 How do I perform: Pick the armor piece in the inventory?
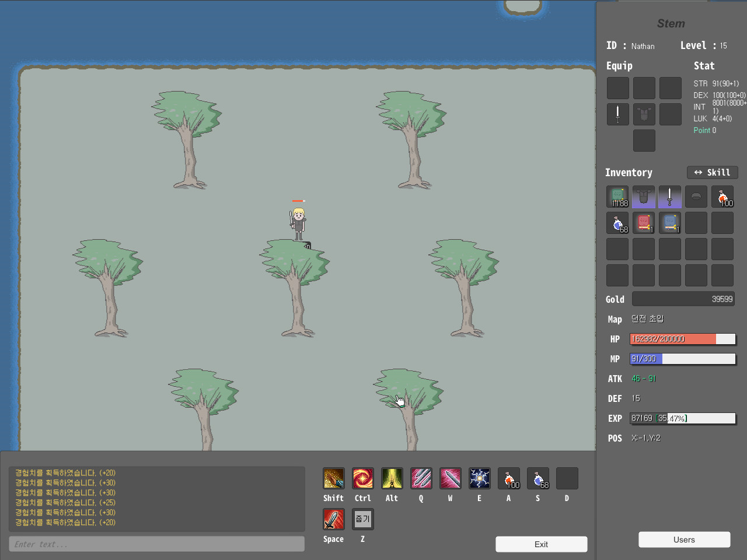click(x=644, y=197)
